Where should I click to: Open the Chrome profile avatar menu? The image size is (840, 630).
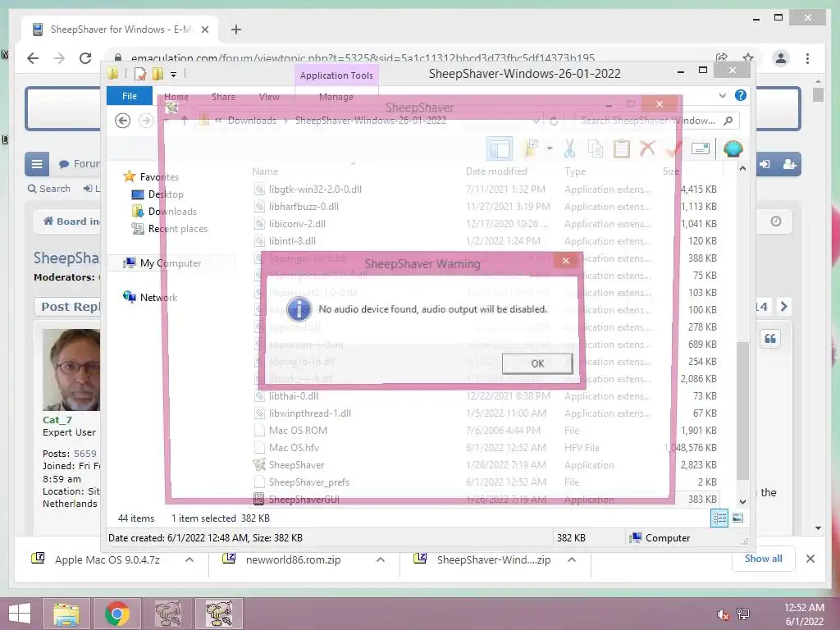click(x=781, y=58)
